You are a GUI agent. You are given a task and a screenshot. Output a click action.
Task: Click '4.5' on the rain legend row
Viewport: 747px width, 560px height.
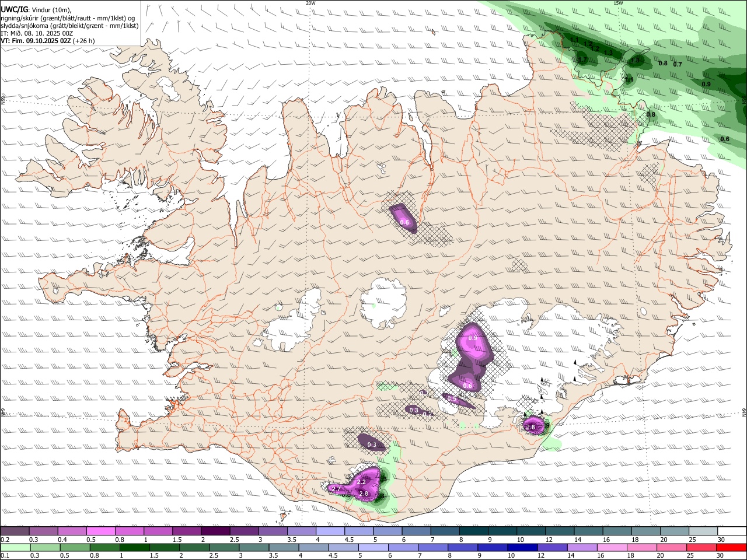(333, 555)
